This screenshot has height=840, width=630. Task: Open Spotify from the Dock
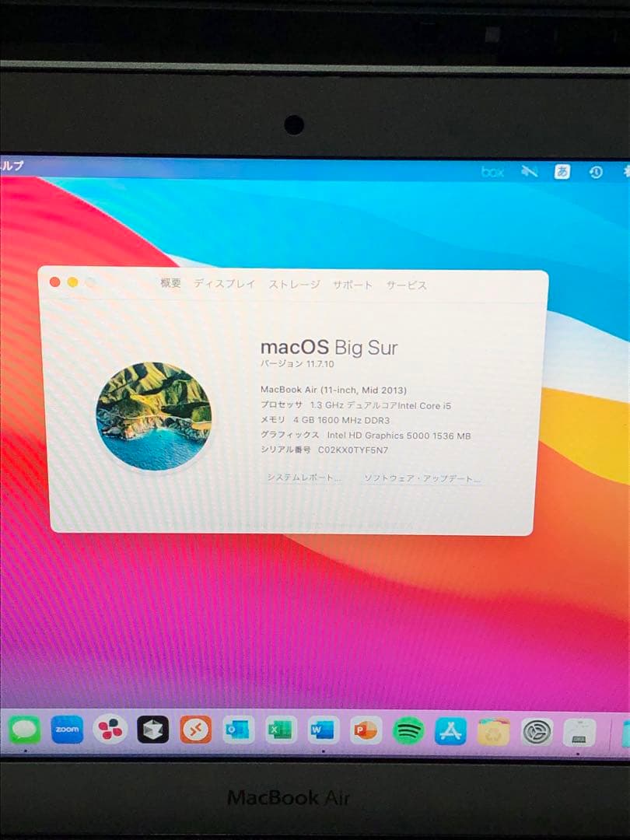click(408, 730)
